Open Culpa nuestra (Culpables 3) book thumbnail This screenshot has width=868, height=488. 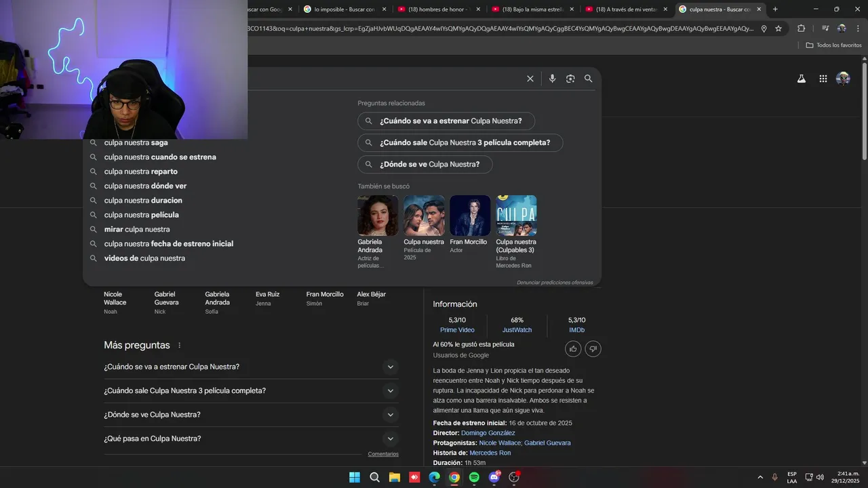(x=516, y=216)
